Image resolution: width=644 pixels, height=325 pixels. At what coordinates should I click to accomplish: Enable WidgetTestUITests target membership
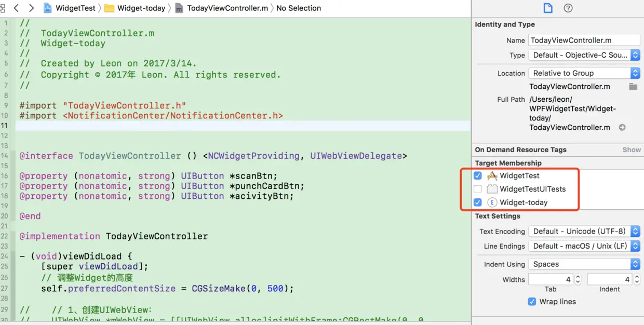coord(478,189)
